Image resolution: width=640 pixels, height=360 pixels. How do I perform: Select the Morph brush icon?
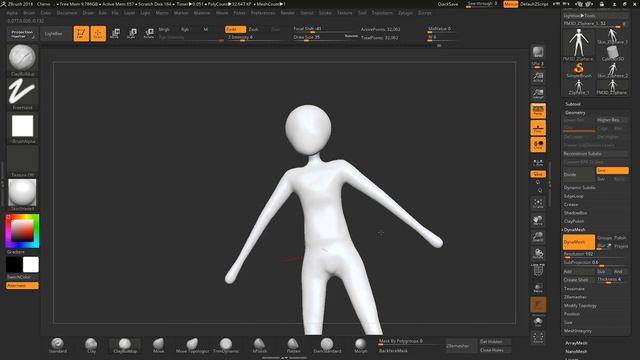(x=360, y=345)
